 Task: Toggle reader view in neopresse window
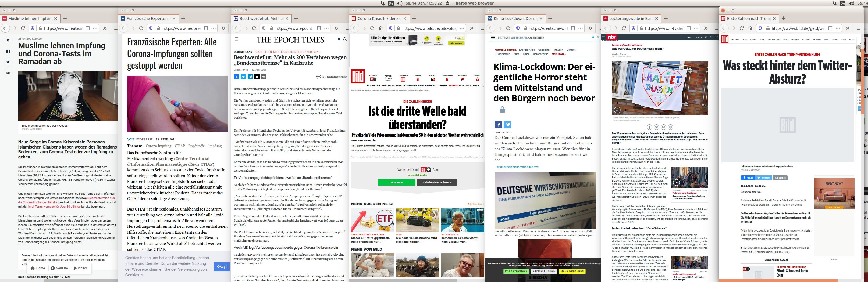coord(206,28)
